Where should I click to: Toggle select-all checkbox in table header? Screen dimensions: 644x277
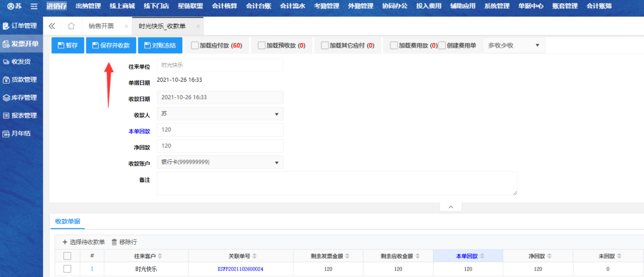coord(67,256)
